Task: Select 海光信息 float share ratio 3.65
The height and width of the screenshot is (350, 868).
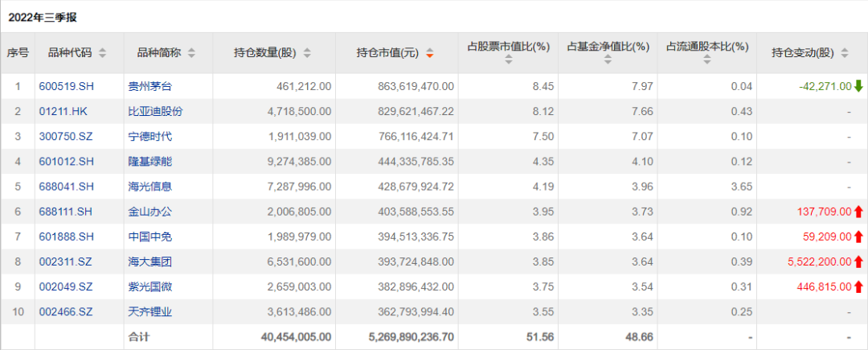Action: [743, 187]
